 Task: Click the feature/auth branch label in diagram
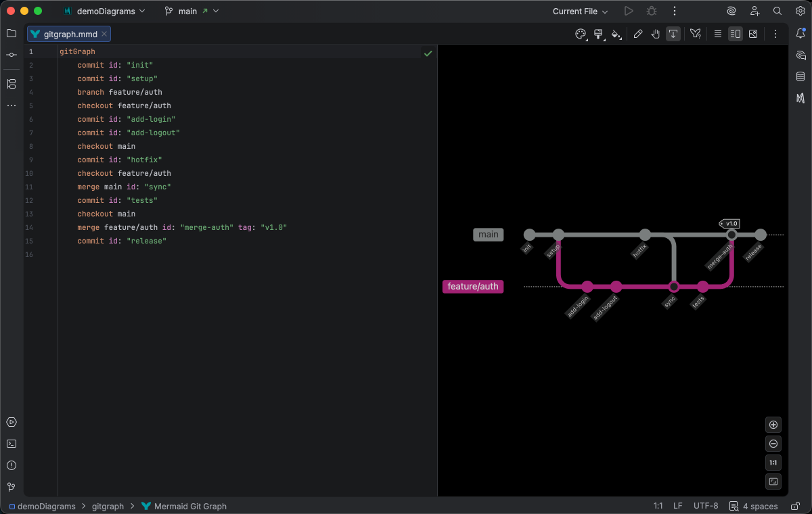tap(473, 287)
